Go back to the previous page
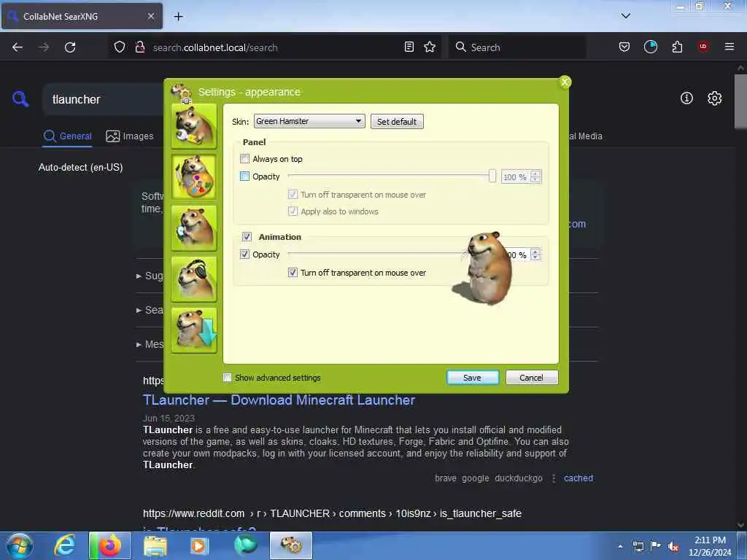This screenshot has height=560, width=747. point(18,47)
